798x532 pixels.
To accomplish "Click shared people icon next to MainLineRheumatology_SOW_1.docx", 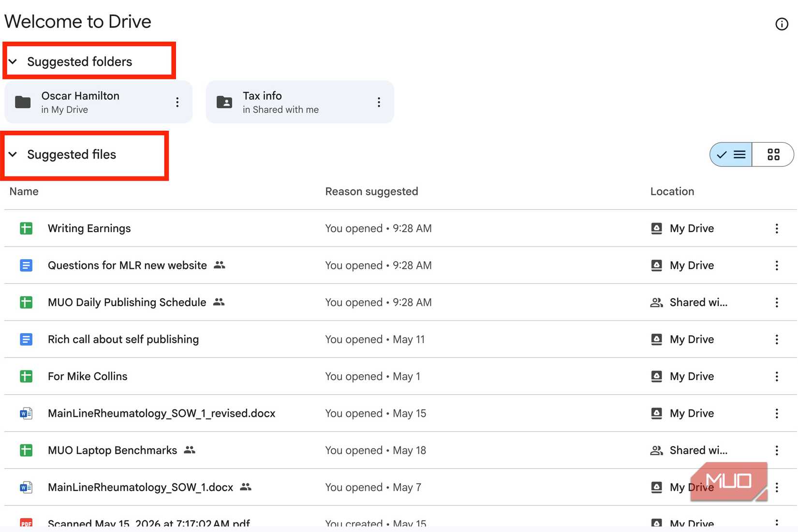I will pos(246,487).
